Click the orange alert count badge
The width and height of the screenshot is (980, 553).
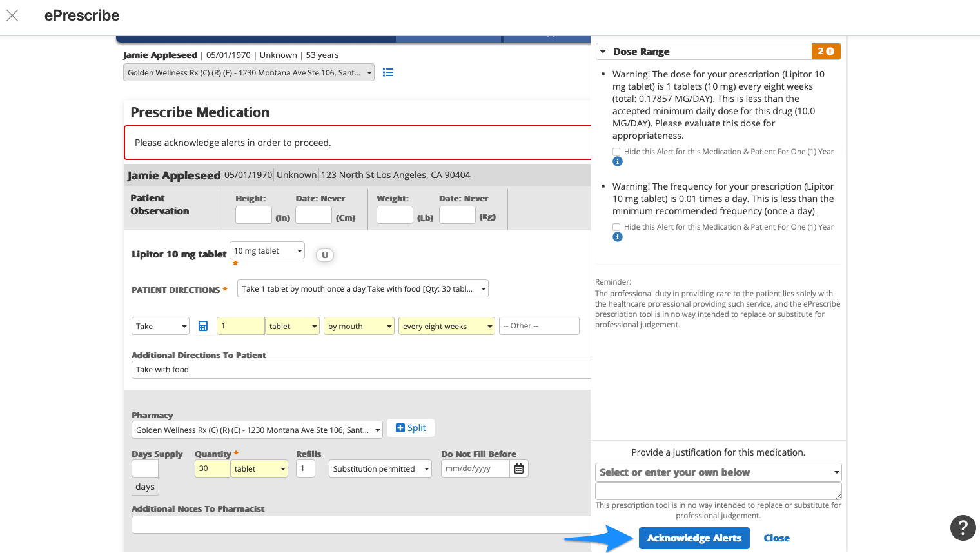[826, 51]
